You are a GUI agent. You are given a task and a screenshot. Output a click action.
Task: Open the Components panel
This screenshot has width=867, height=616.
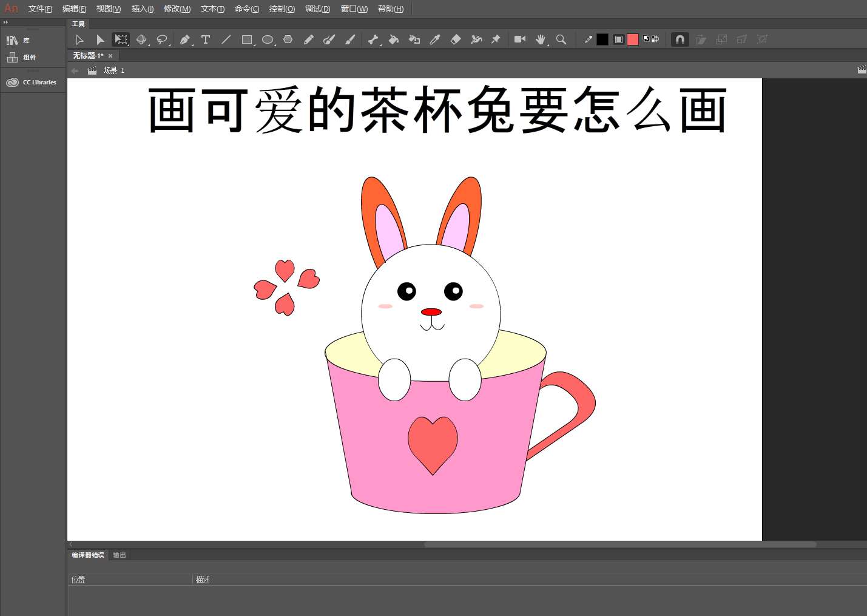[21, 57]
